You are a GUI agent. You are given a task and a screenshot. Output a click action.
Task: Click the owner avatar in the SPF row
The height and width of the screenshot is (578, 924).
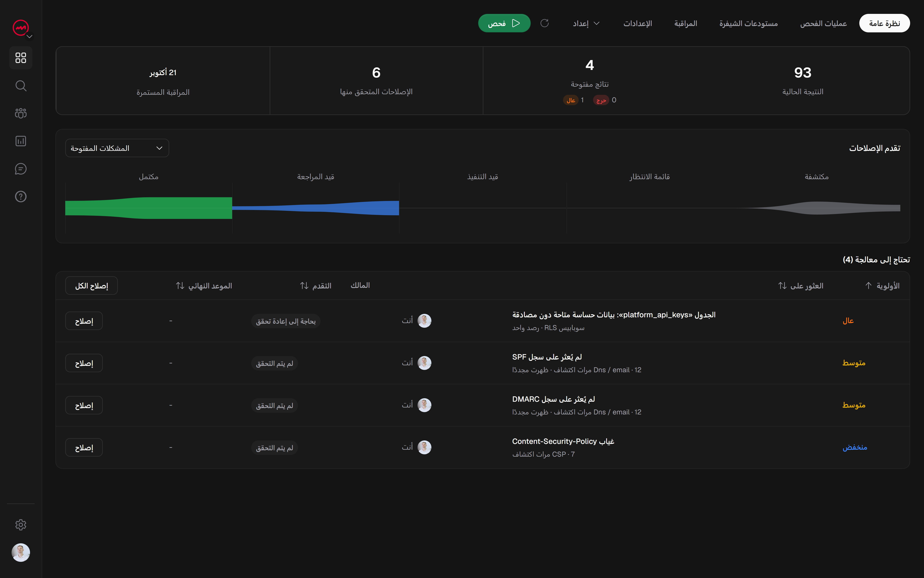[424, 363]
